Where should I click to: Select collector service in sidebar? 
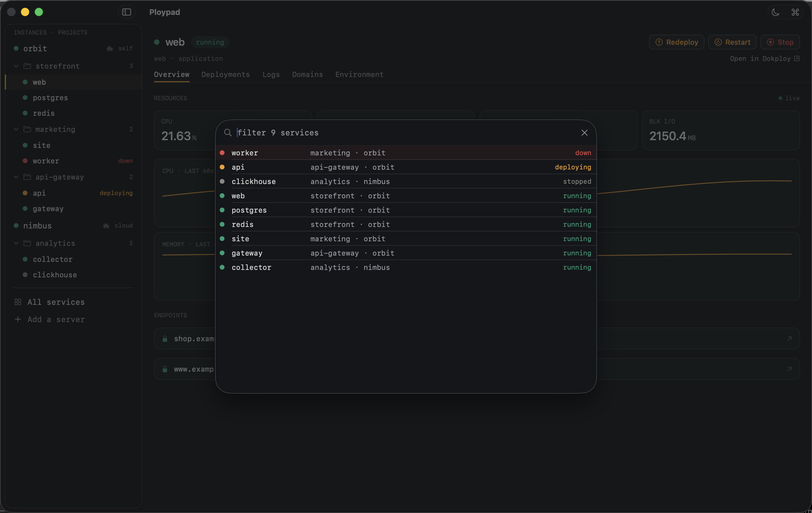pos(73,259)
